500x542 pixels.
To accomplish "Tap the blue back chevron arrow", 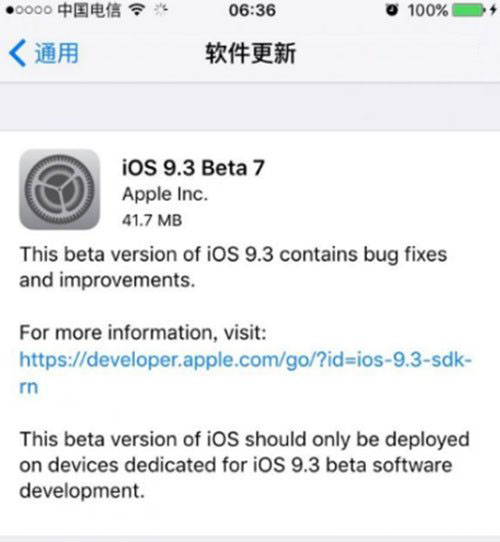I will [x=17, y=53].
